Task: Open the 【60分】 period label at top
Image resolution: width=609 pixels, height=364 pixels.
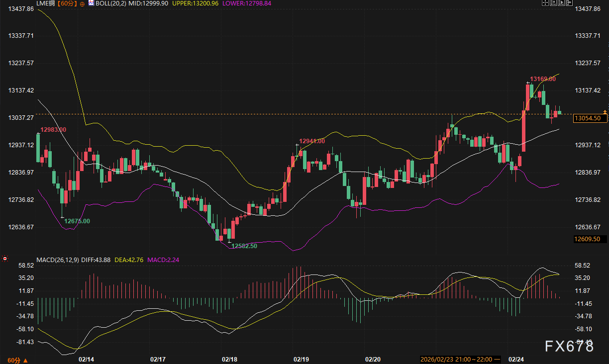Action: 67,3
